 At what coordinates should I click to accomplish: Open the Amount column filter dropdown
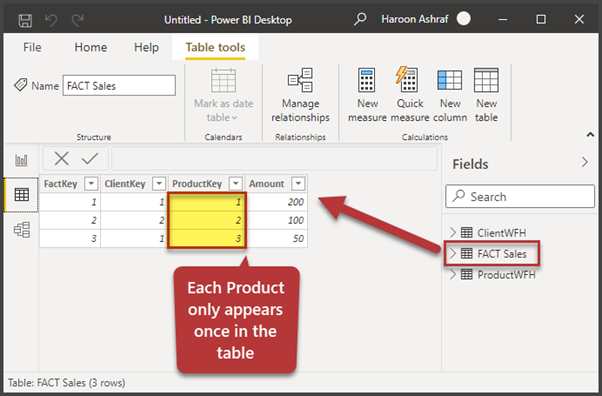pyautogui.click(x=298, y=184)
